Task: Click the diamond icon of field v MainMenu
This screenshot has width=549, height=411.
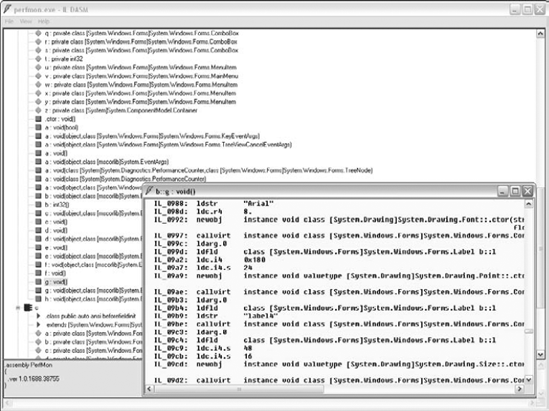Action: [x=39, y=76]
